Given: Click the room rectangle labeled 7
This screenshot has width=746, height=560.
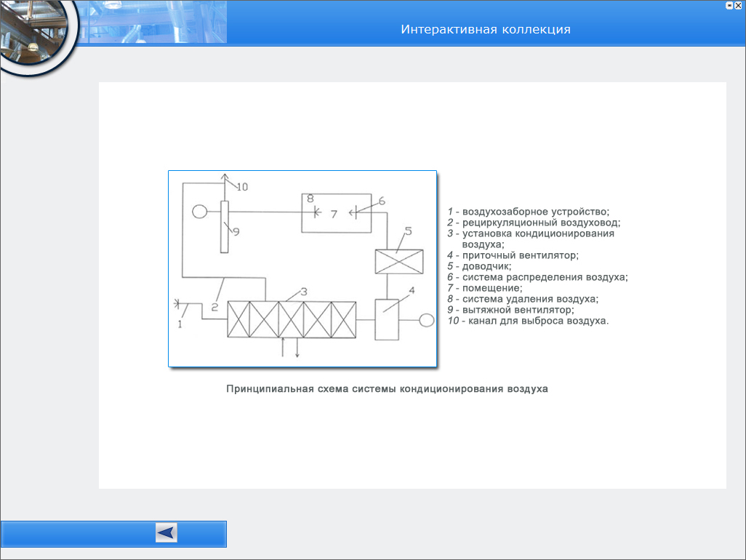Looking at the screenshot, I should point(336,213).
